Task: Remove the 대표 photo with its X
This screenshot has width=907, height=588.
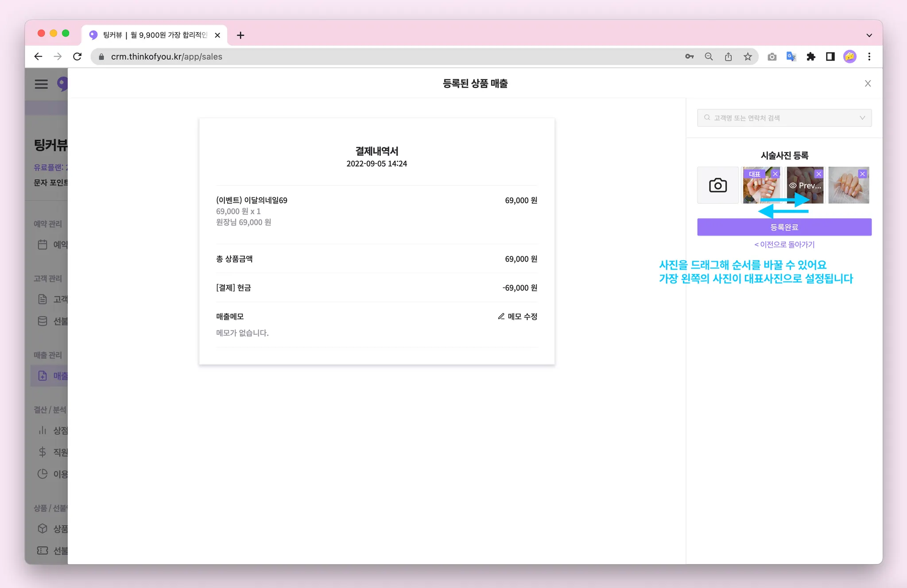Action: [x=775, y=174]
